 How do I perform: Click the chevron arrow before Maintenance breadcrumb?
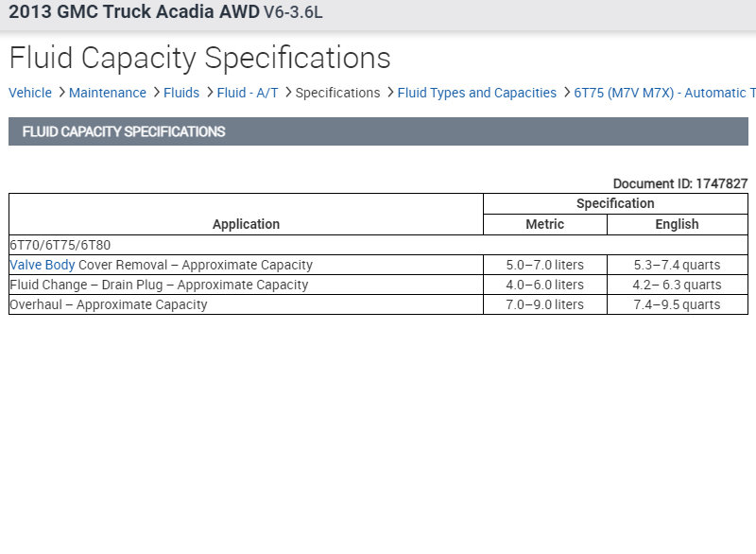click(60, 93)
